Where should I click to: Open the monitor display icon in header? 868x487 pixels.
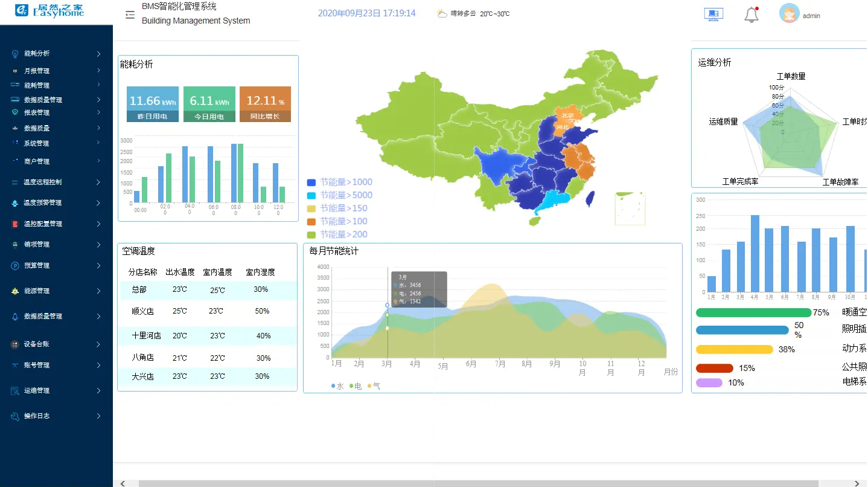tap(713, 15)
